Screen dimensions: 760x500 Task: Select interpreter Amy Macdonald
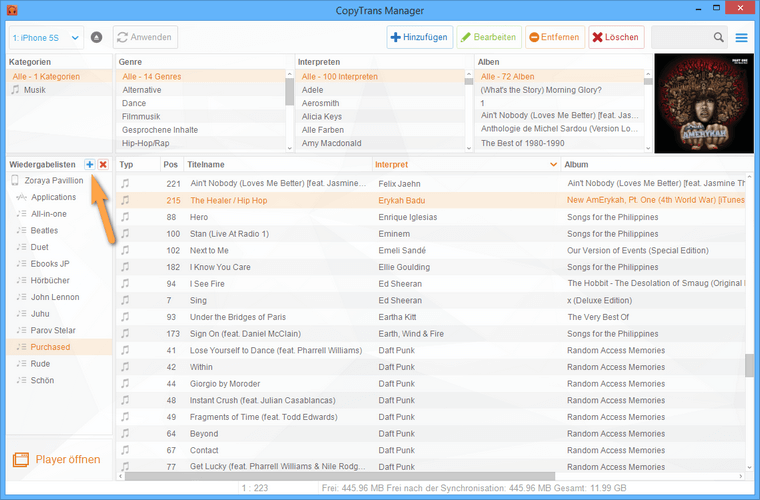380,143
